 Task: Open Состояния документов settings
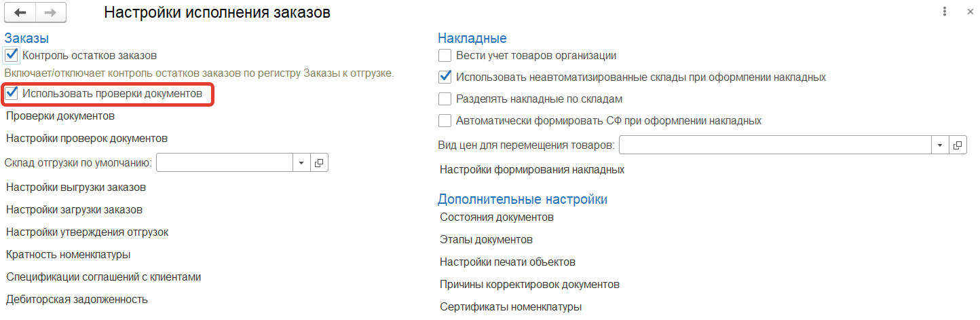tap(497, 217)
